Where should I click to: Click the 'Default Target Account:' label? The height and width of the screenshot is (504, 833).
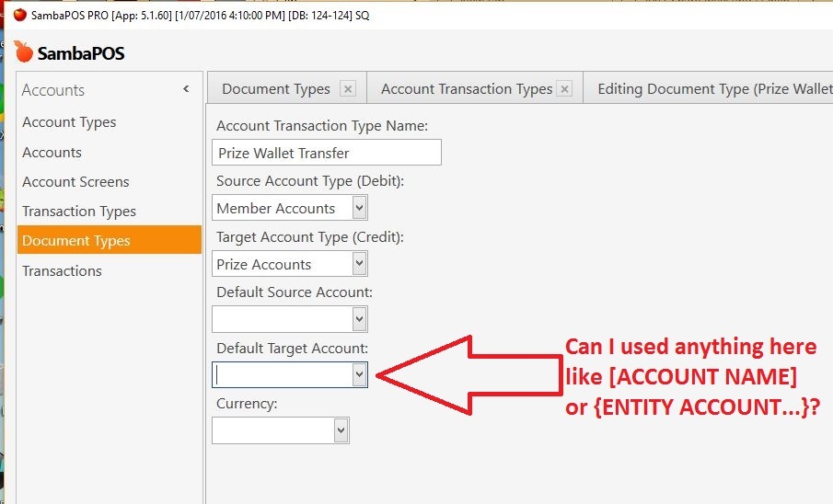coord(292,349)
